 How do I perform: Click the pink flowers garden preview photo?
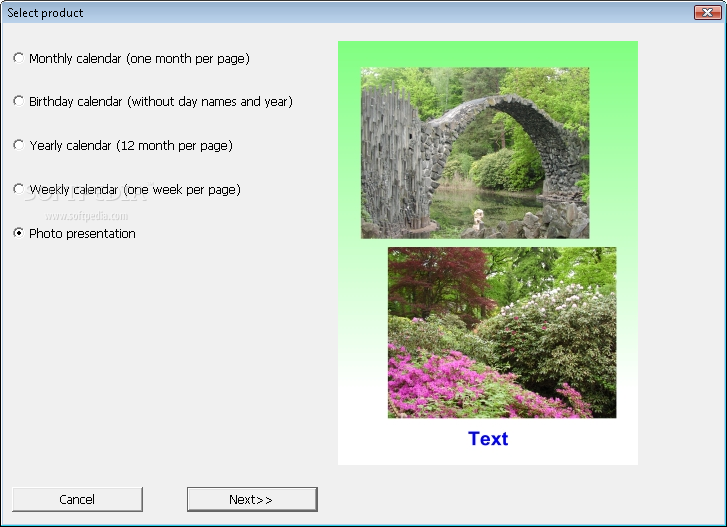(x=502, y=333)
